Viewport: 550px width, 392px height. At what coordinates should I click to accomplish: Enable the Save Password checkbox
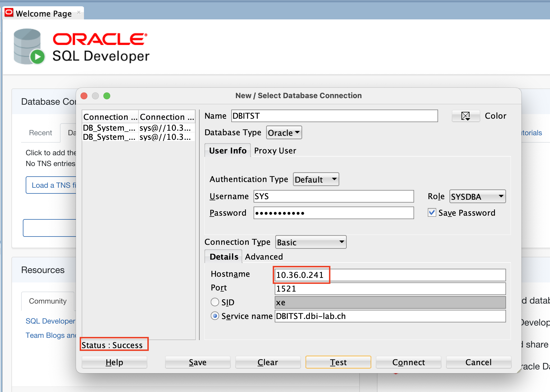click(x=432, y=213)
